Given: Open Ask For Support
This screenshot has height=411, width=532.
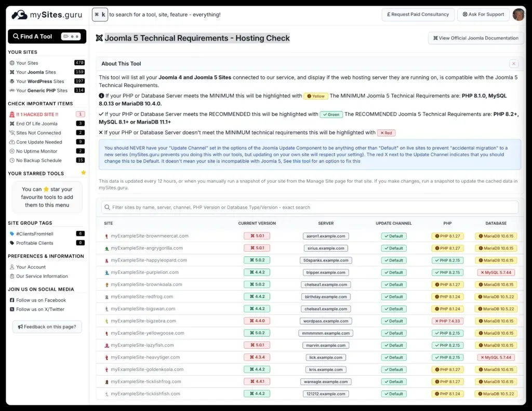Looking at the screenshot, I should [x=483, y=15].
